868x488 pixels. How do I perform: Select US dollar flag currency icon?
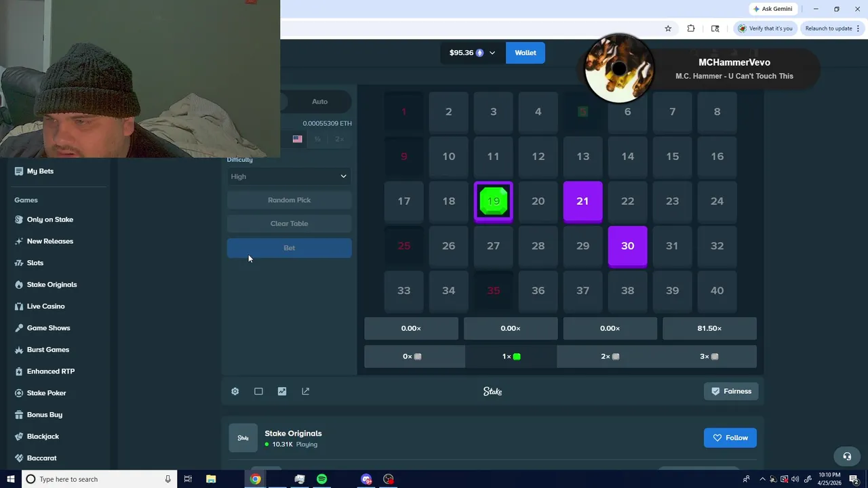297,139
